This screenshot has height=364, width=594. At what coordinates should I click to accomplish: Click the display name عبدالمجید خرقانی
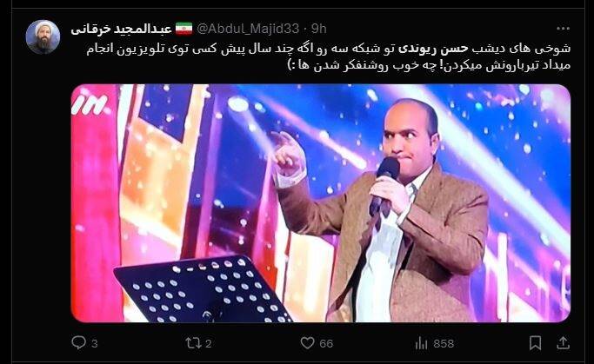coord(121,29)
